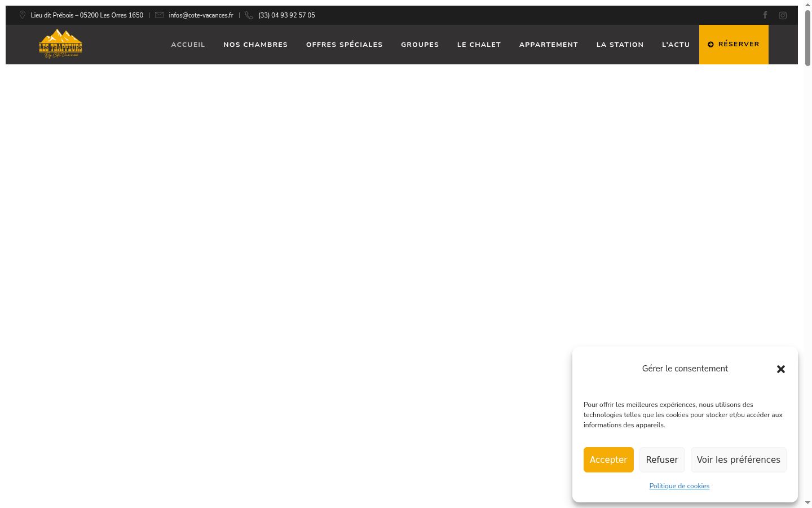Click the phone number (33) 04 93 92 57 05
This screenshot has width=812, height=508.
286,15
